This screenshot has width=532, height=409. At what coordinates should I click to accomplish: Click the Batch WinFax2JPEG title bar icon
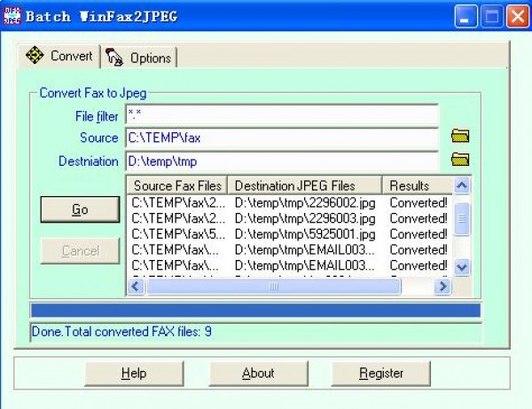point(12,16)
